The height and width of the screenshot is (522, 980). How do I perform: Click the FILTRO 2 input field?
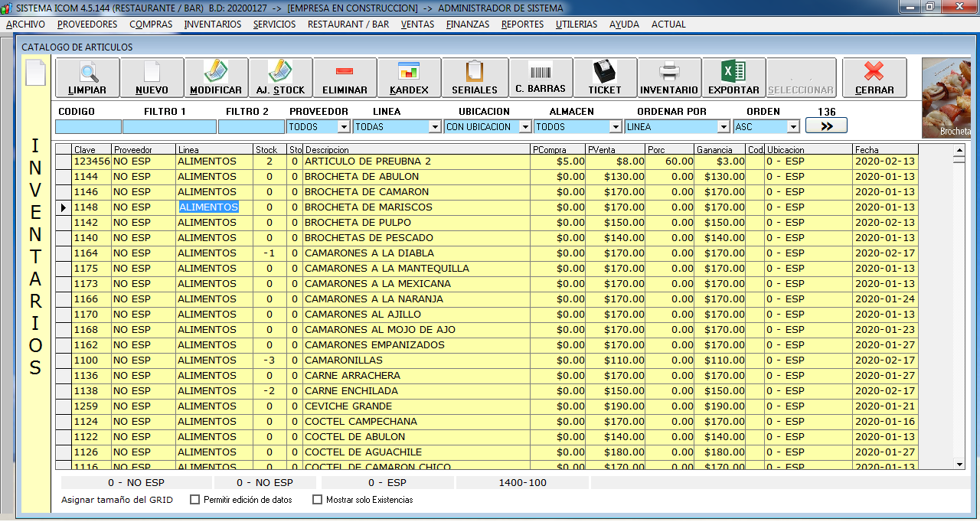coord(251,127)
